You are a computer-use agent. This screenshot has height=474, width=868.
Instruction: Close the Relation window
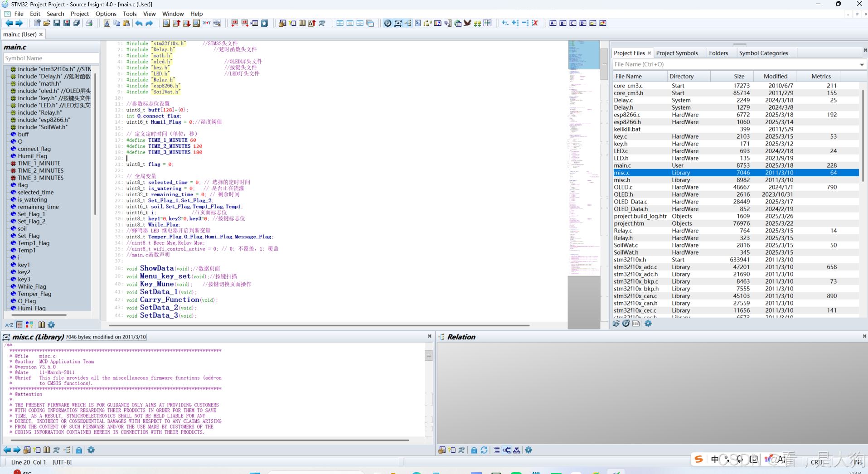pyautogui.click(x=864, y=336)
